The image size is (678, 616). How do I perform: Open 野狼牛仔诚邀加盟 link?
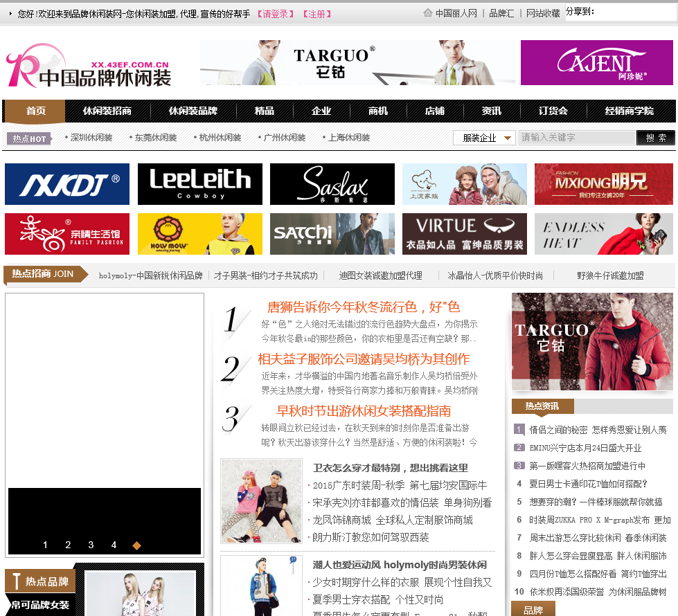pos(610,275)
